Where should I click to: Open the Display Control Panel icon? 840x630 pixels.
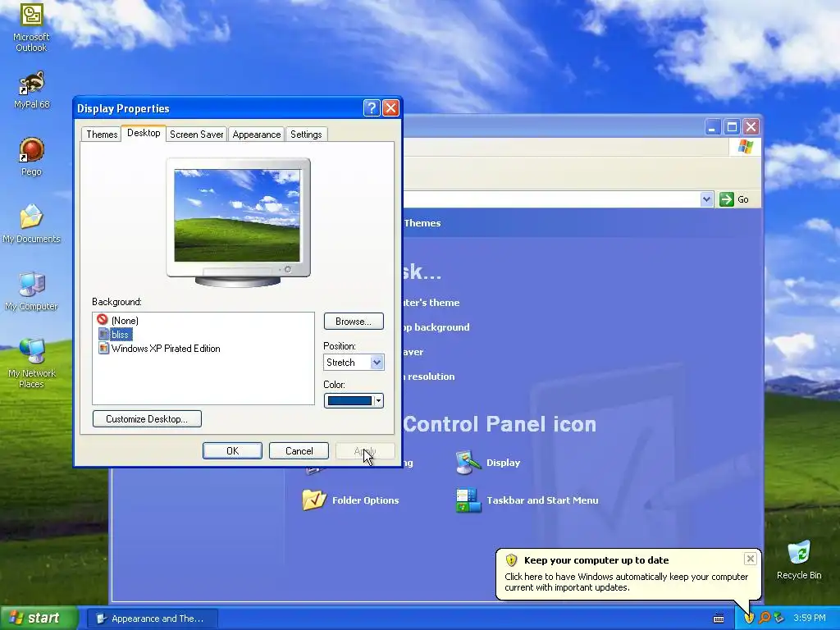point(487,463)
